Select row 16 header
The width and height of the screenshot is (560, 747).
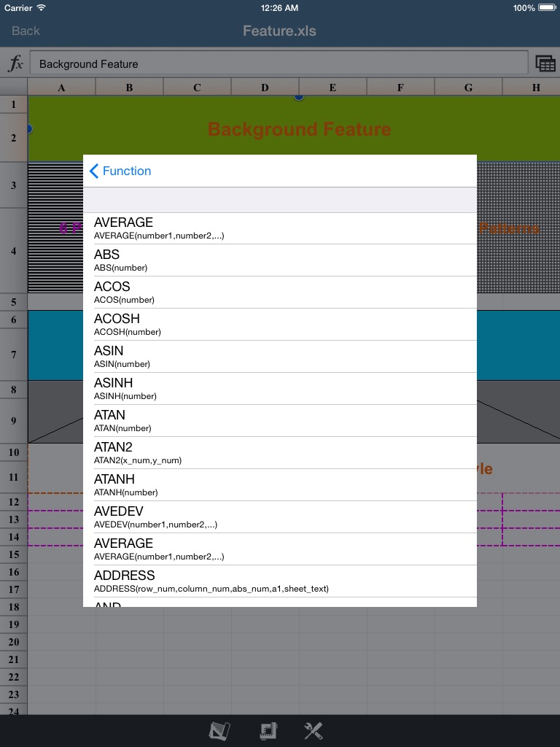pos(13,572)
